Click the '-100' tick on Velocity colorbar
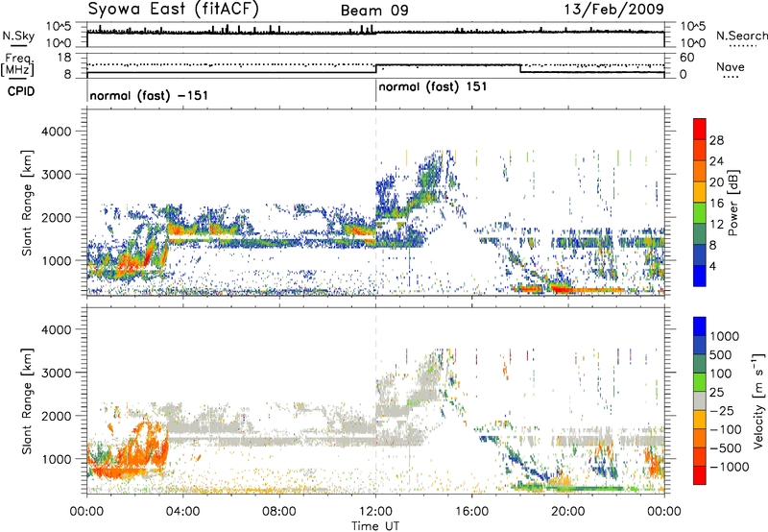Viewport: 768px width, 532px height. coord(726,429)
